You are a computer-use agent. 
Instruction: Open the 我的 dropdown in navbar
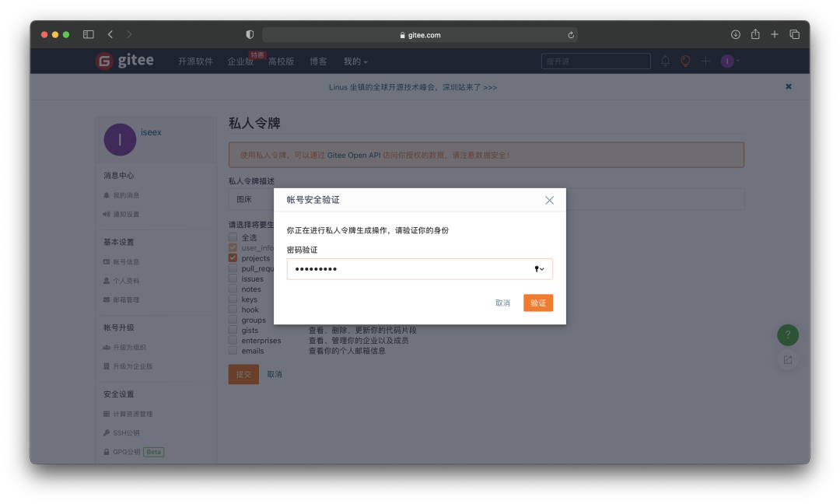coord(352,61)
